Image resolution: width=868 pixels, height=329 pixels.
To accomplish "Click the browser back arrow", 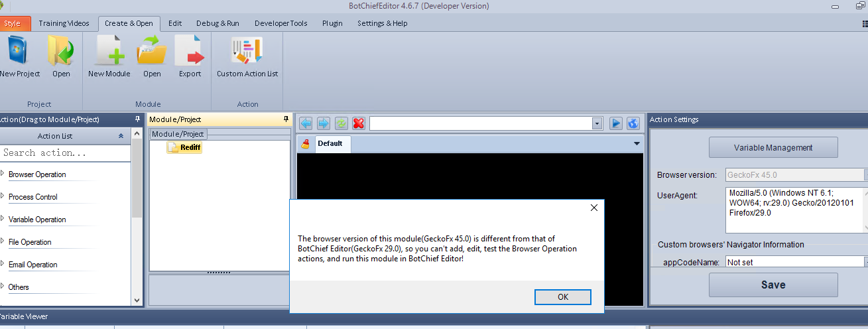I will [x=306, y=123].
